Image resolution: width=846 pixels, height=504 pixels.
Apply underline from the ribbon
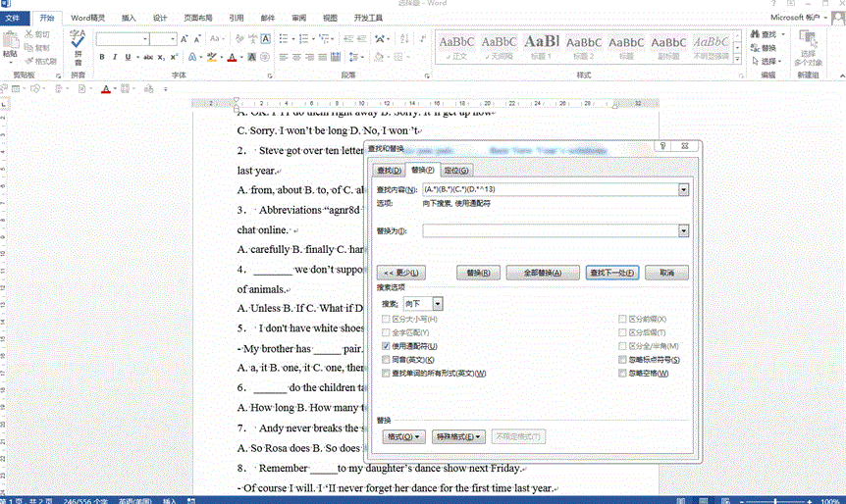tap(127, 58)
